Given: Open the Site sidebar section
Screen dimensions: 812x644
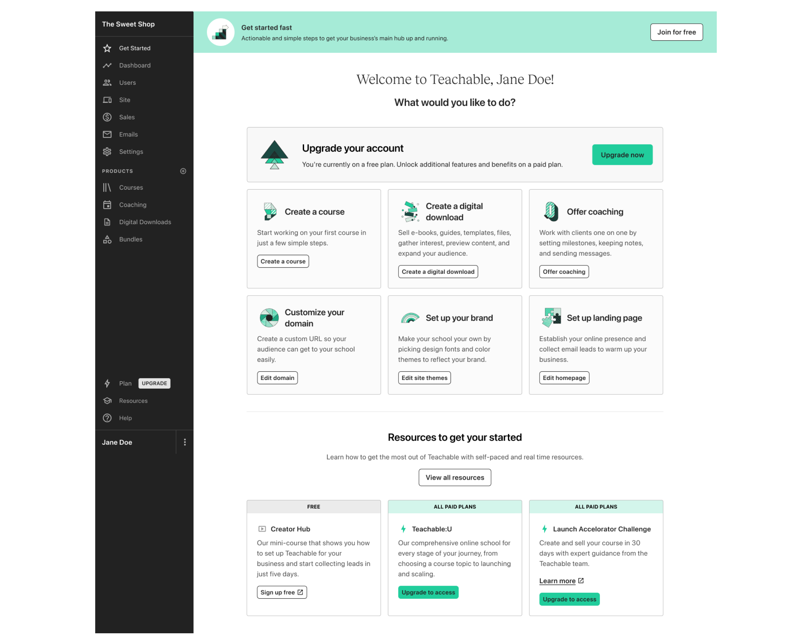Looking at the screenshot, I should (x=125, y=100).
